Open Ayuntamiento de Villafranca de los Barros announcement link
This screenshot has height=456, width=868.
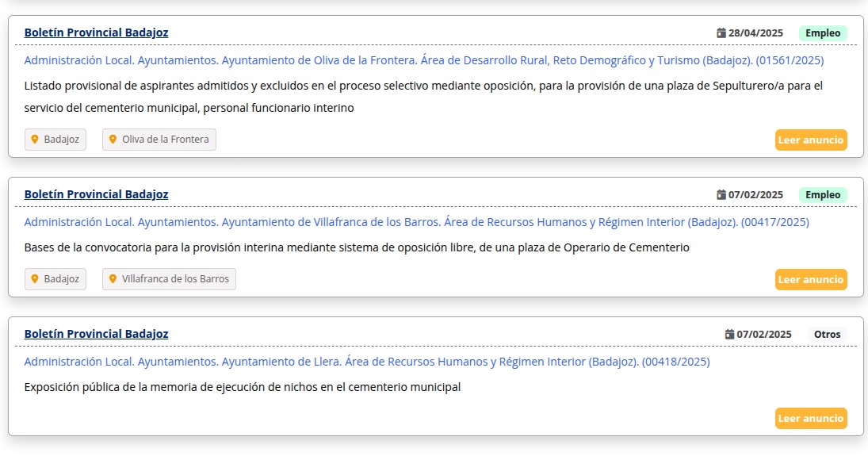417,222
